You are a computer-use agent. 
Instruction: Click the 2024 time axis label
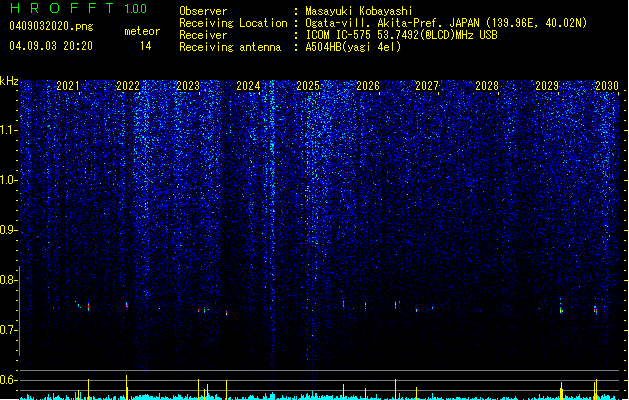248,85
